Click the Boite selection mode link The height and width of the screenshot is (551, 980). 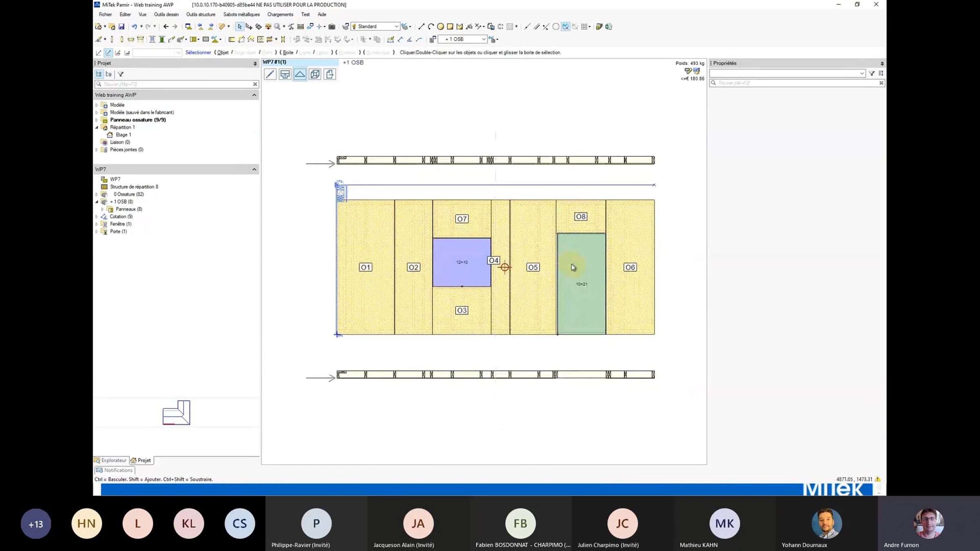pos(288,52)
